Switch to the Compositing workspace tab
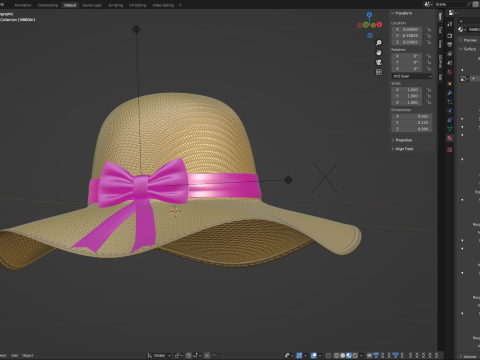This screenshot has height=360, width=480. click(x=48, y=5)
